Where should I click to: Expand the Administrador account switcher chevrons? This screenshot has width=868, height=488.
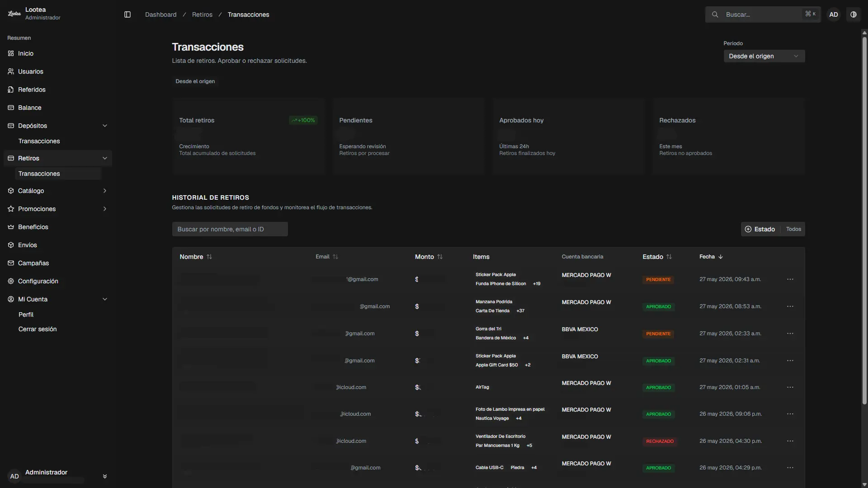(105, 476)
